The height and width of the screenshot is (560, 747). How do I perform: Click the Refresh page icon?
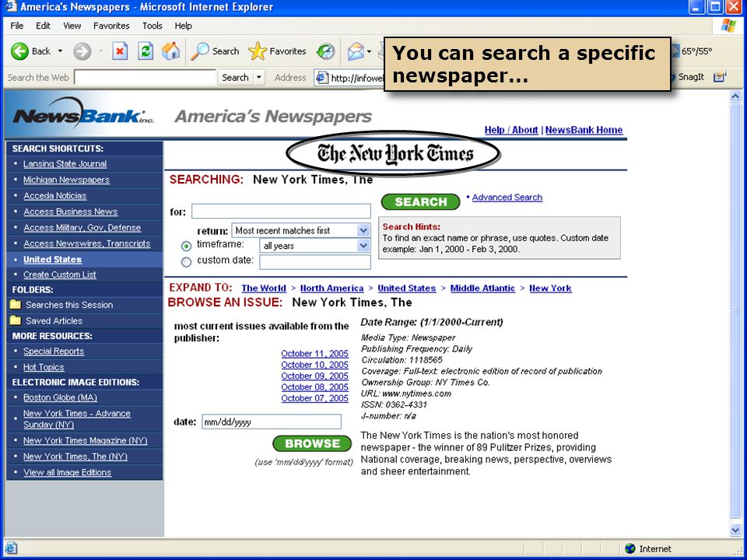click(146, 51)
